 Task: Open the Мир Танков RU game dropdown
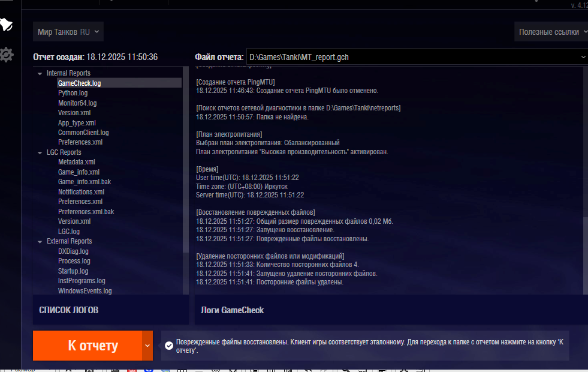point(68,32)
